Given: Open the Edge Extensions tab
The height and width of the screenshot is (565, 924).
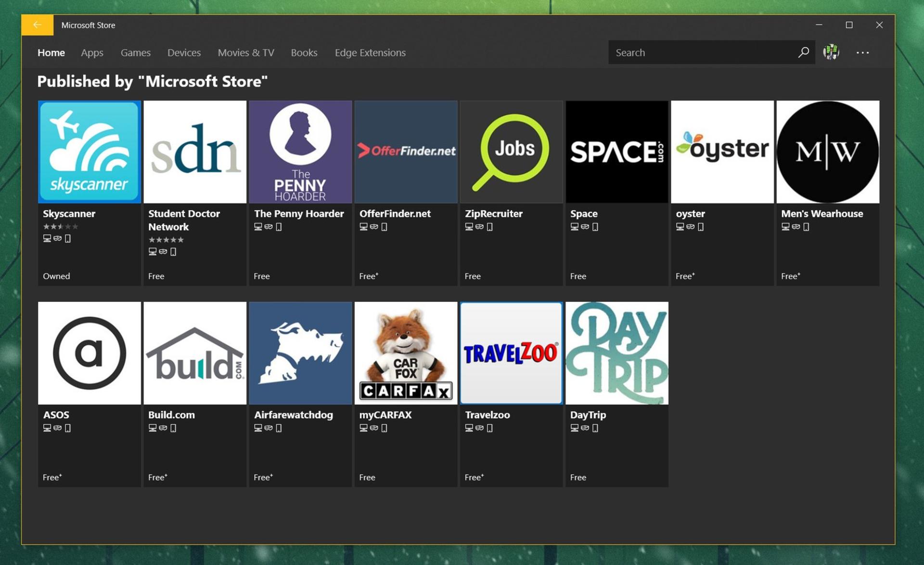Looking at the screenshot, I should tap(370, 52).
